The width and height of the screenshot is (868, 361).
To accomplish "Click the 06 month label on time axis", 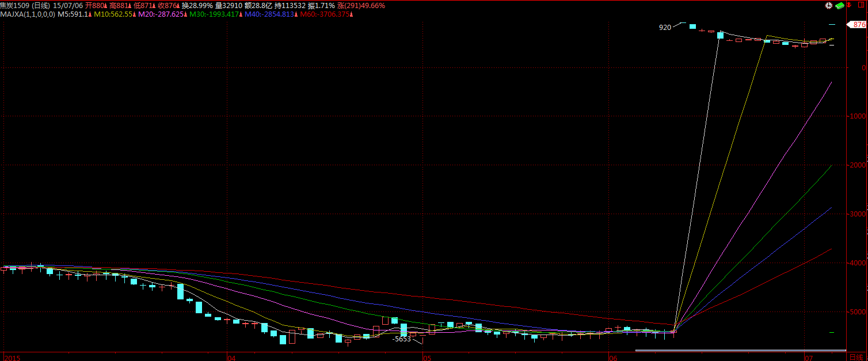I will pos(613,358).
